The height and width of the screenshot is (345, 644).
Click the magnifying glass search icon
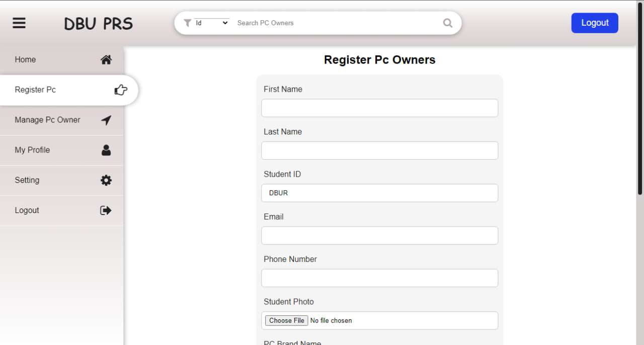coord(447,23)
